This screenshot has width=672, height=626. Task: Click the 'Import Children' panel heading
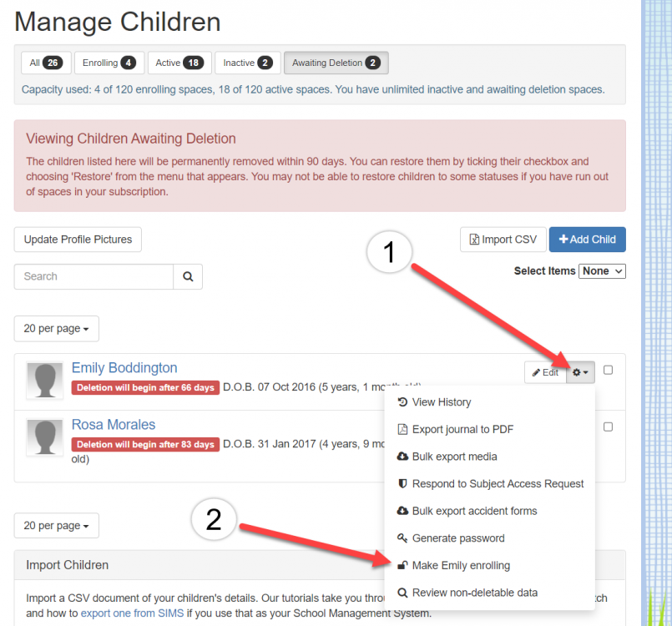coord(68,565)
